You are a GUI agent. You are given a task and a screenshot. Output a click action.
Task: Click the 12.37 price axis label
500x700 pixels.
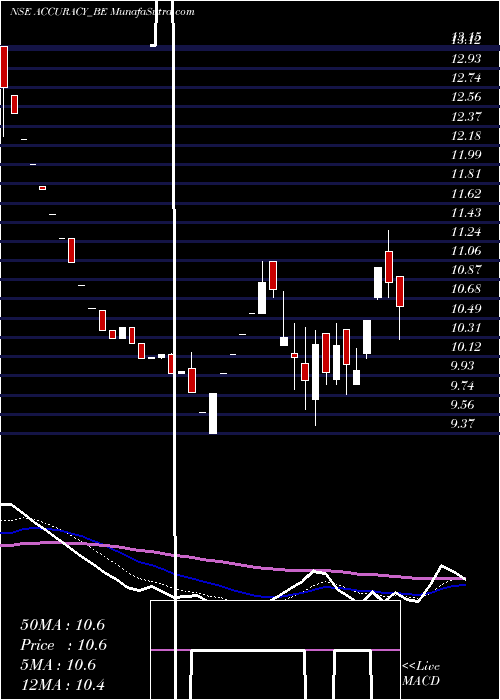click(x=466, y=116)
